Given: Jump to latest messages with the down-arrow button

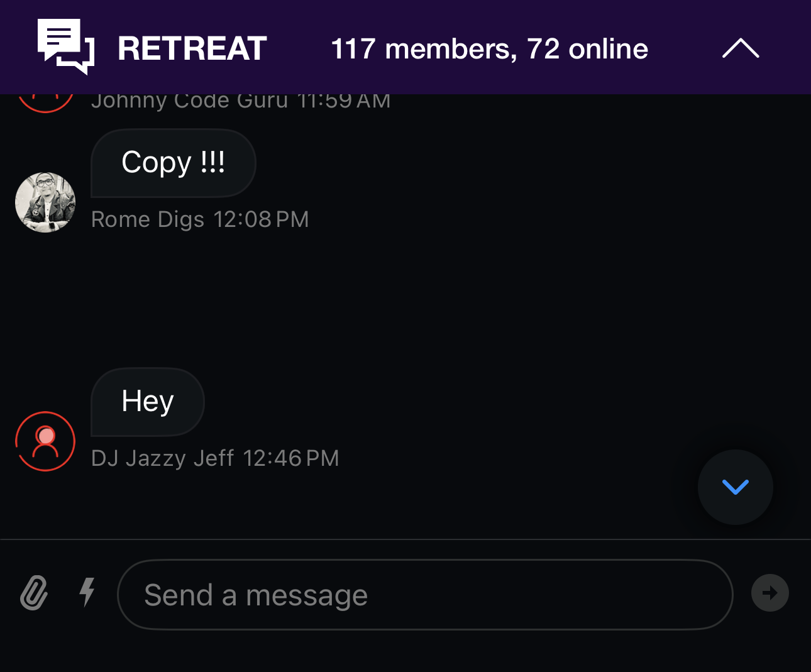Looking at the screenshot, I should click(735, 487).
